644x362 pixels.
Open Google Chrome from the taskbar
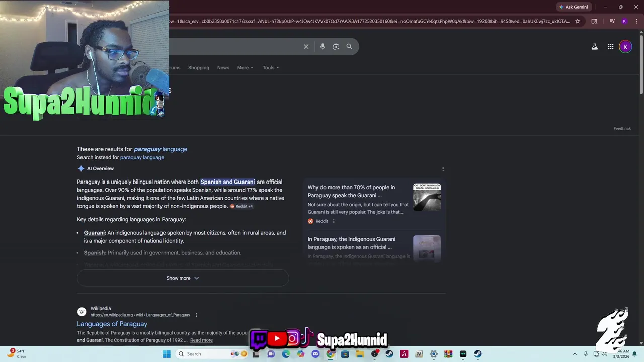pyautogui.click(x=330, y=354)
